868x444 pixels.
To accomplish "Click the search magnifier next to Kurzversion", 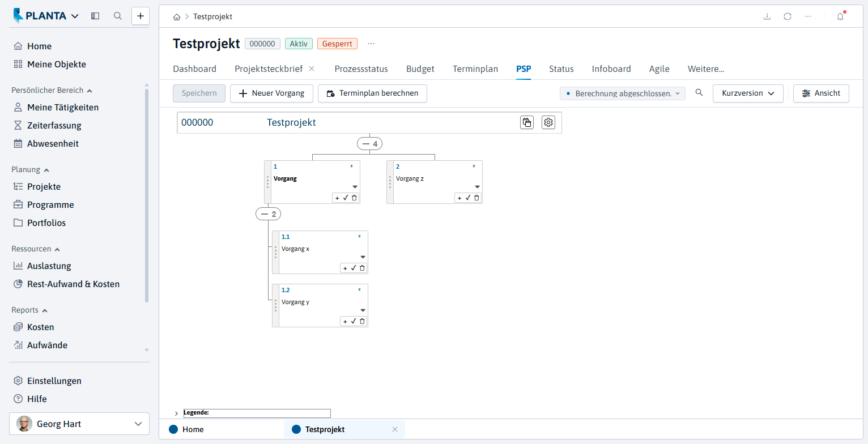I will 699,93.
